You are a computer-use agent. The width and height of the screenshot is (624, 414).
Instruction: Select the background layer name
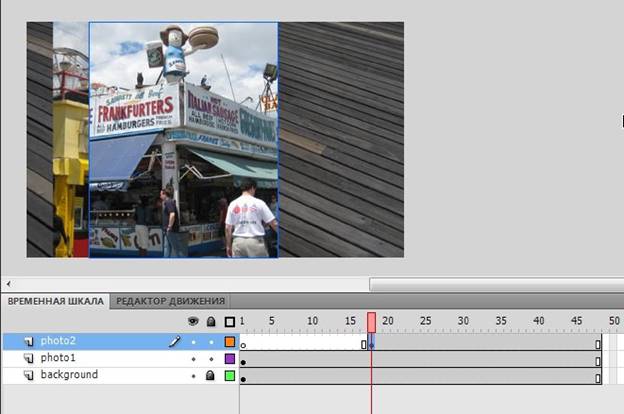click(69, 375)
